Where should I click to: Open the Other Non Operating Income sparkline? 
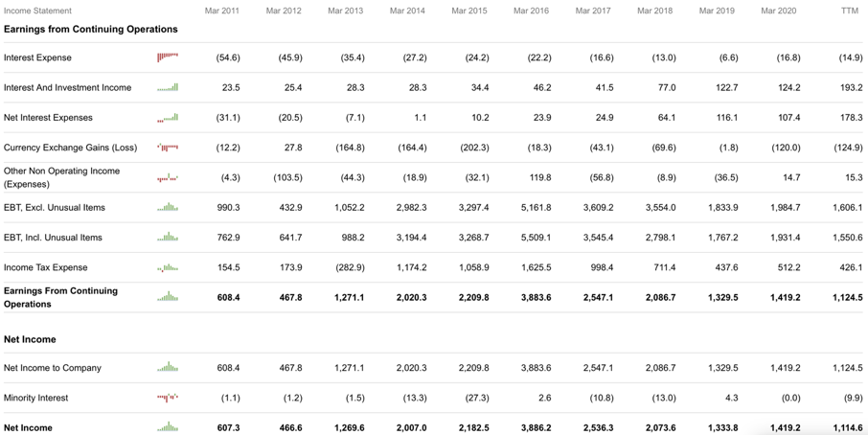168,177
